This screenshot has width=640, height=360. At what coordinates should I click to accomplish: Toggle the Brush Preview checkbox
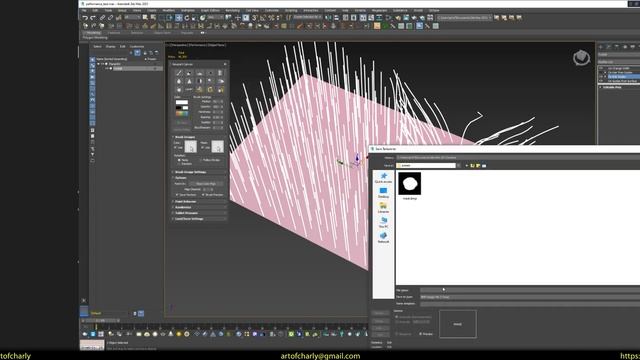(203, 195)
